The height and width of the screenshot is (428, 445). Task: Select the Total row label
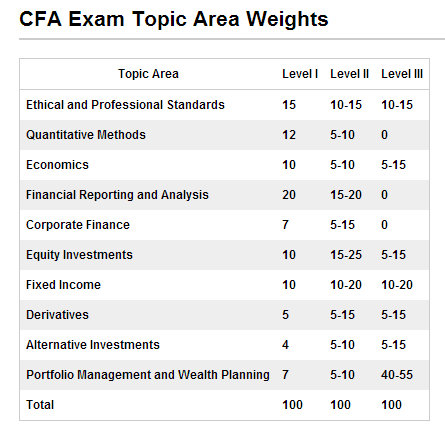click(40, 405)
